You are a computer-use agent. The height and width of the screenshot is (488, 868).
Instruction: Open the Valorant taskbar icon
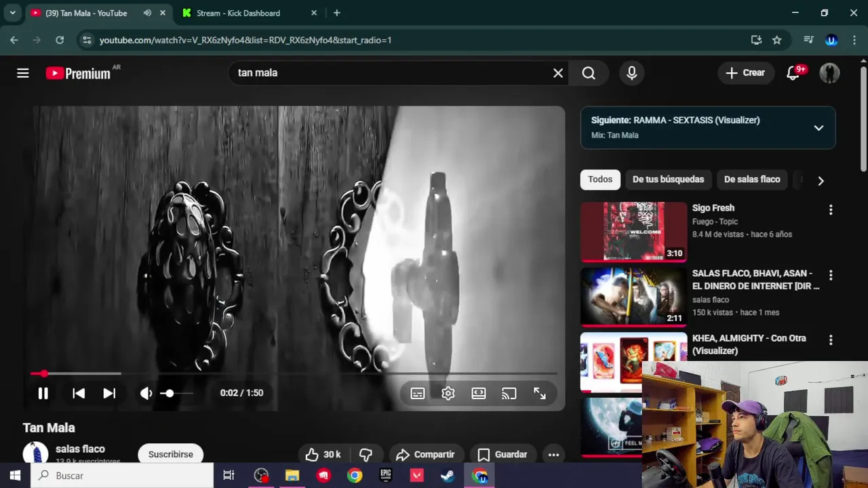point(417,476)
